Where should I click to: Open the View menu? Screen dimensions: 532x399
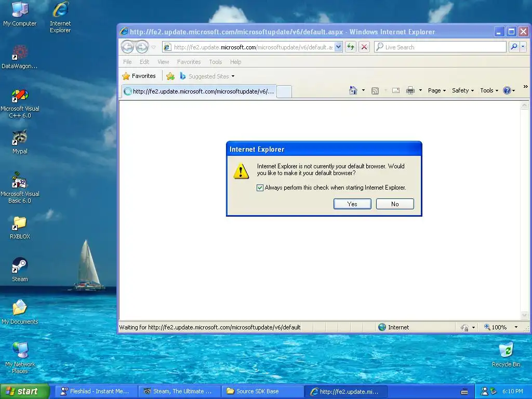point(163,62)
